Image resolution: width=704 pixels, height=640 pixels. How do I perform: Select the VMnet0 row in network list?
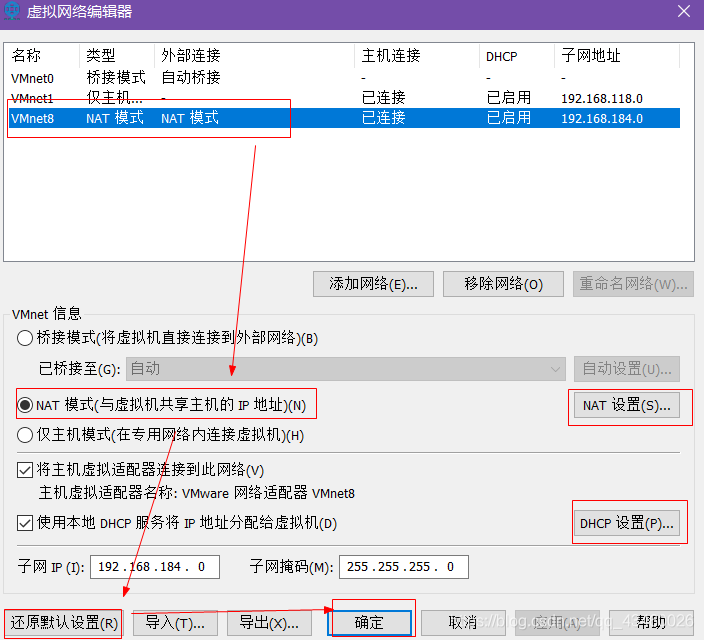(344, 78)
